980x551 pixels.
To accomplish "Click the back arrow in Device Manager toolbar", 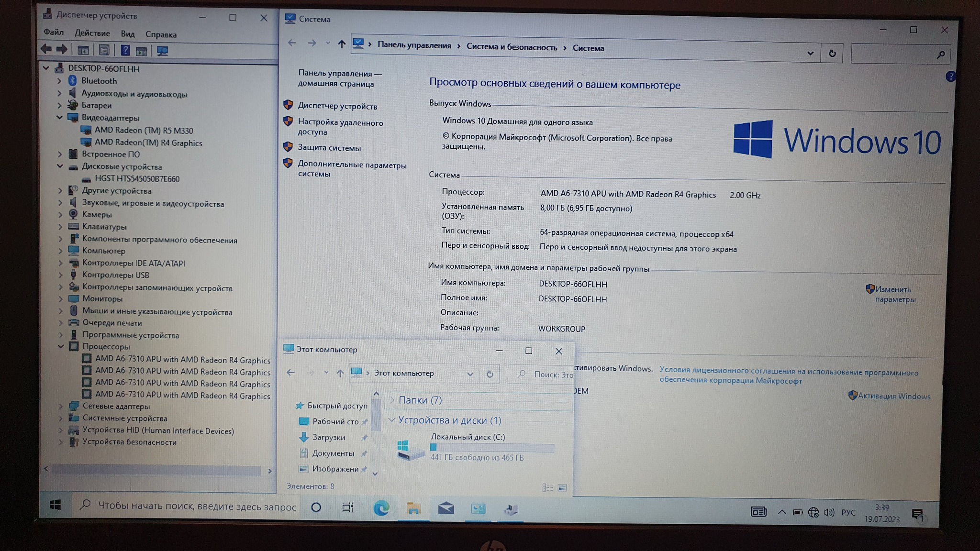I will coord(46,49).
